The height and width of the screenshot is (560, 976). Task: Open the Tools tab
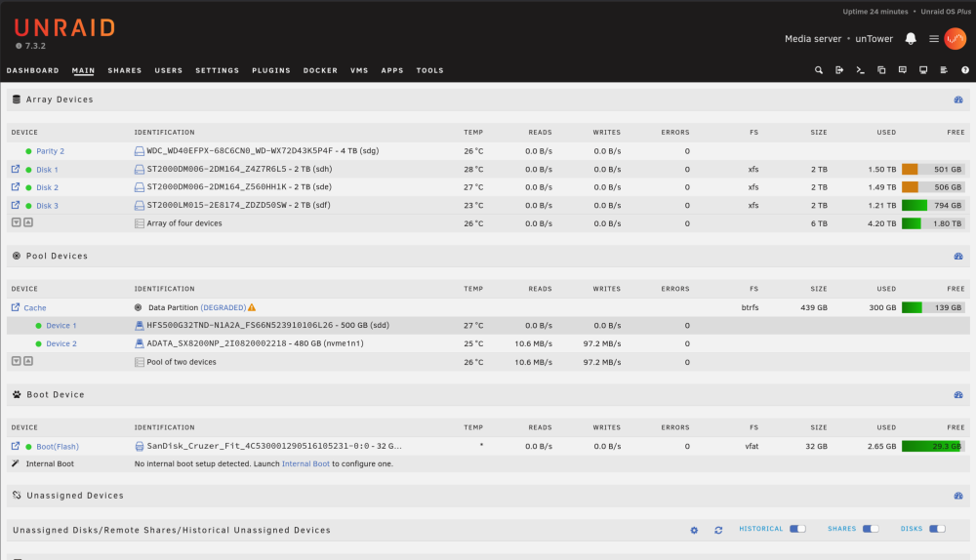(430, 70)
